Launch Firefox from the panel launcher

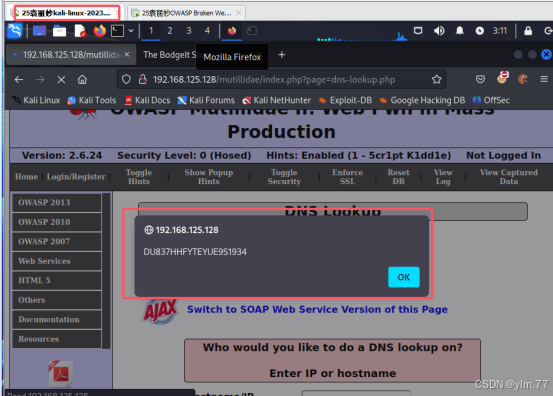click(x=100, y=31)
